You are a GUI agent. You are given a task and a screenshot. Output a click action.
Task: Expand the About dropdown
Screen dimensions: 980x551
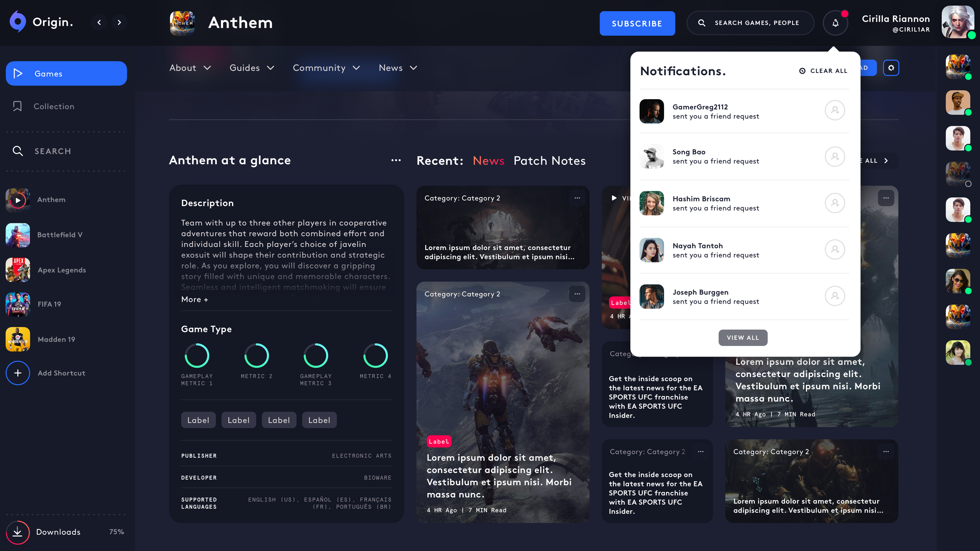190,68
